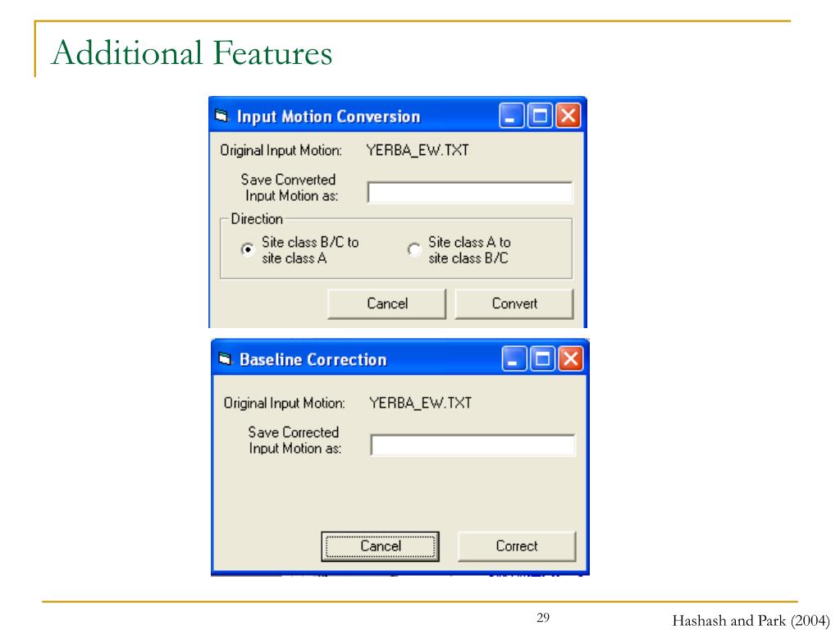Focus the 'Save Converted Input Motion as' field
This screenshot has width=840, height=630.
470,192
